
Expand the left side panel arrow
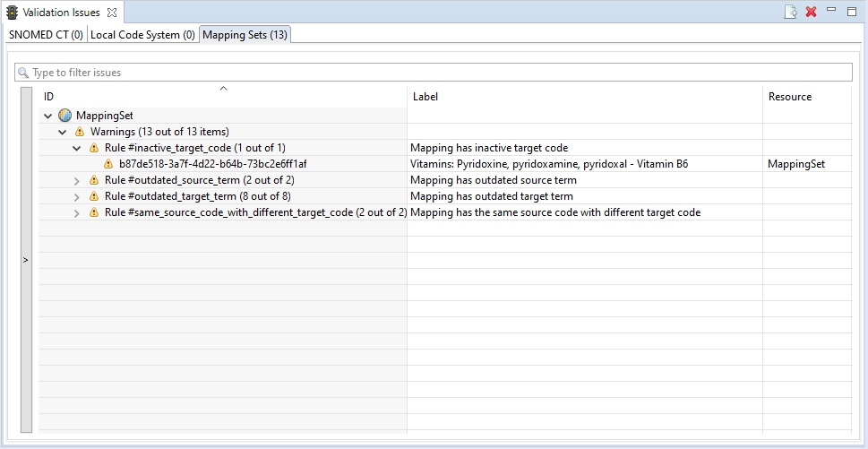(25, 260)
